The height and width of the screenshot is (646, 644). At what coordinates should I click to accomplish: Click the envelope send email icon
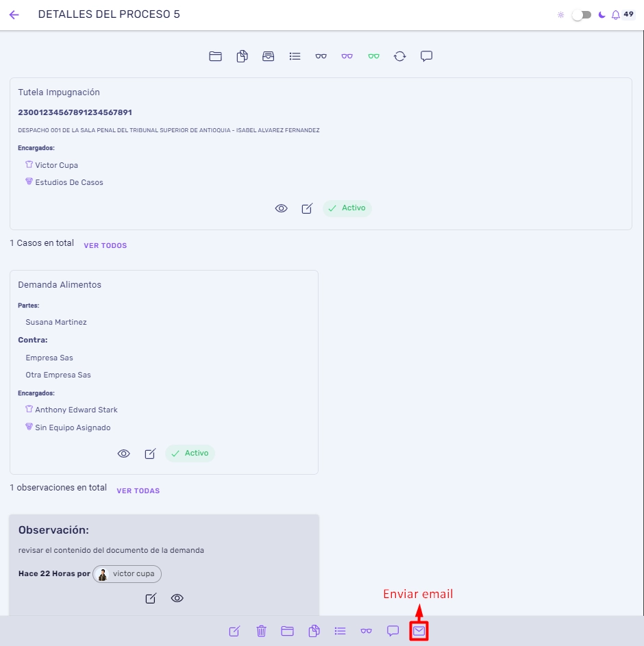tap(419, 631)
